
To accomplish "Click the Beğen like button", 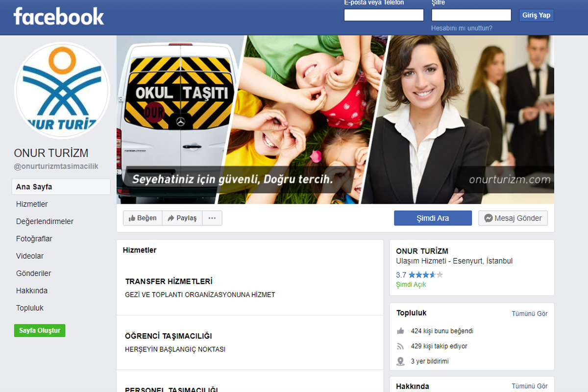I will [143, 218].
